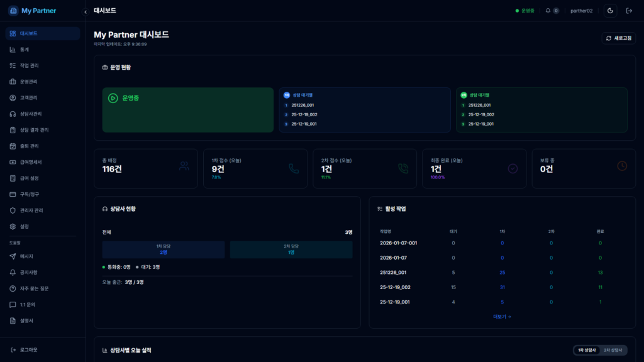The width and height of the screenshot is (644, 362).
Task: Click the logout arrow icon in top bar
Action: coord(629,11)
